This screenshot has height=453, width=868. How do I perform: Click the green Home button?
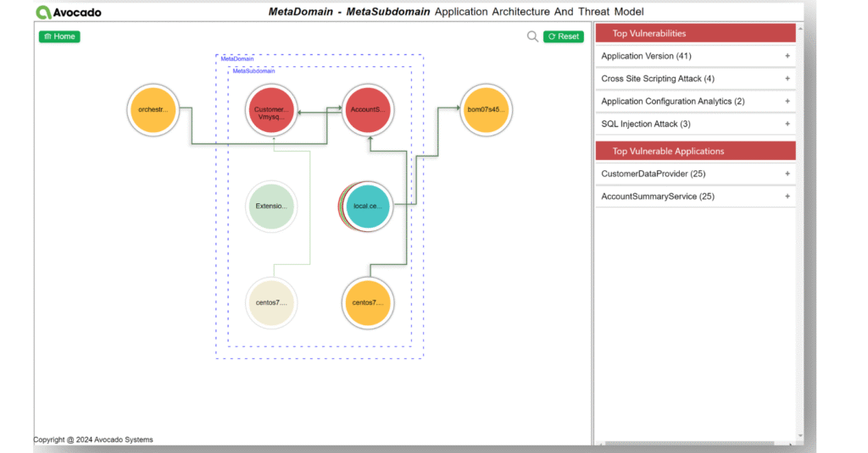(59, 36)
